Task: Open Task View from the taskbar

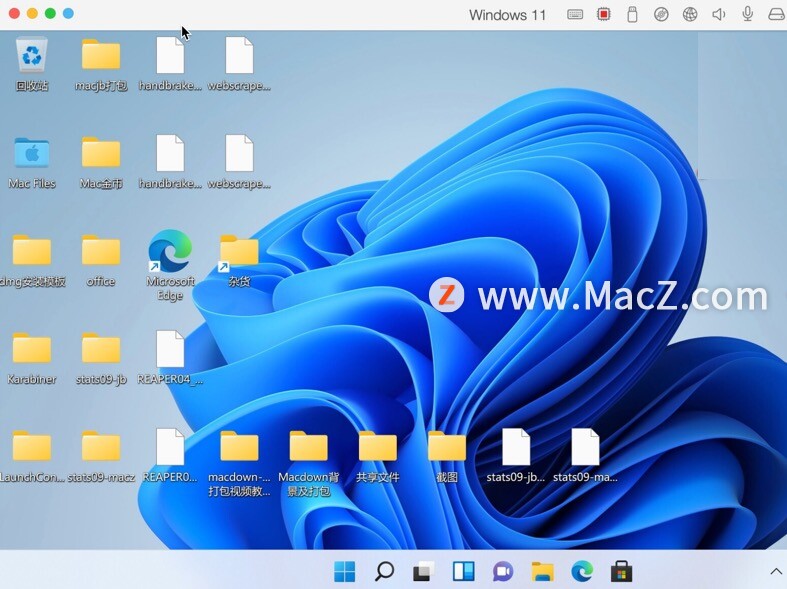Action: coord(424,571)
